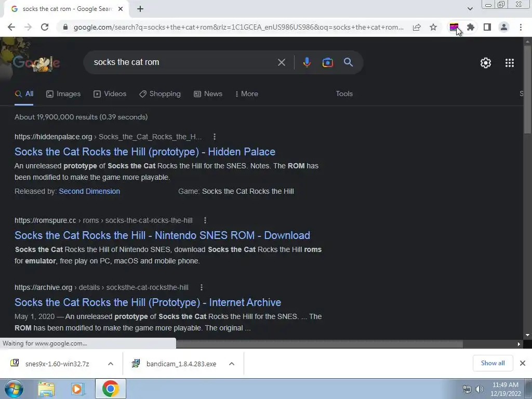Select the All results tab
This screenshot has width=532, height=399.
coord(24,94)
